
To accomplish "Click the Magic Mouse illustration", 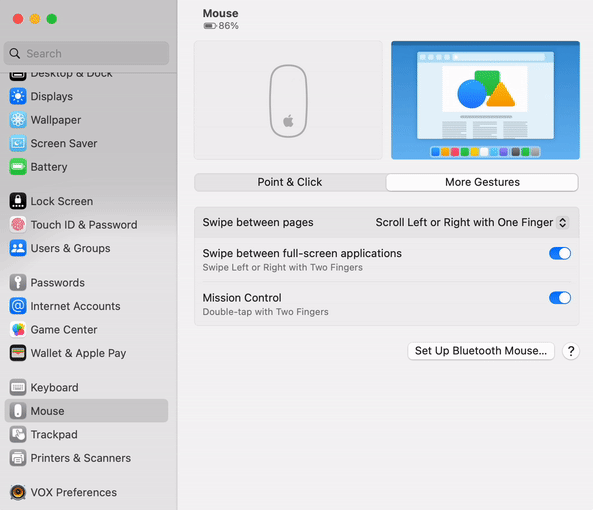I will 288,101.
